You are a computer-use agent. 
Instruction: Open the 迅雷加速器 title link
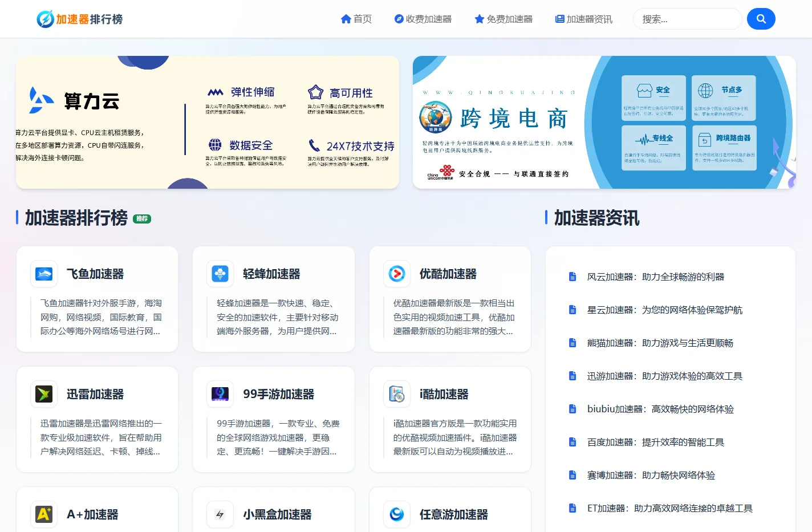point(95,394)
